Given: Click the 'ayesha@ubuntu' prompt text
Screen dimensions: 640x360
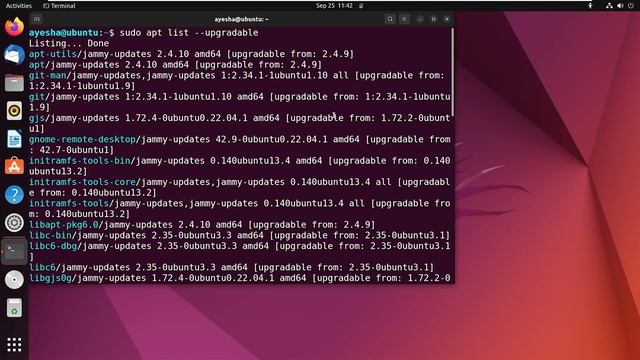Looking at the screenshot, I should pyautogui.click(x=63, y=33).
